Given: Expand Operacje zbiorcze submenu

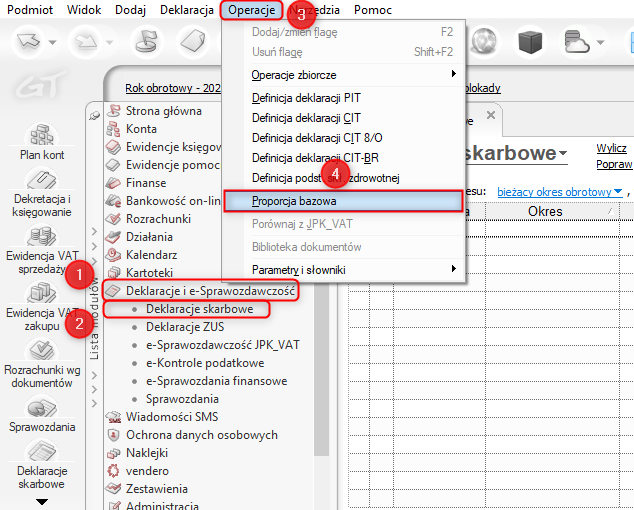Looking at the screenshot, I should (x=354, y=75).
